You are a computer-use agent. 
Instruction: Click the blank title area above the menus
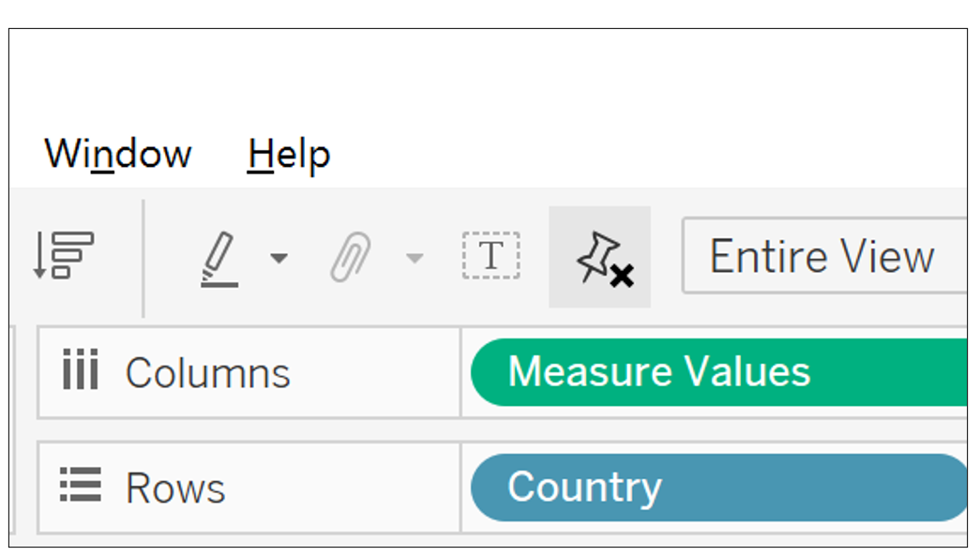(488, 75)
